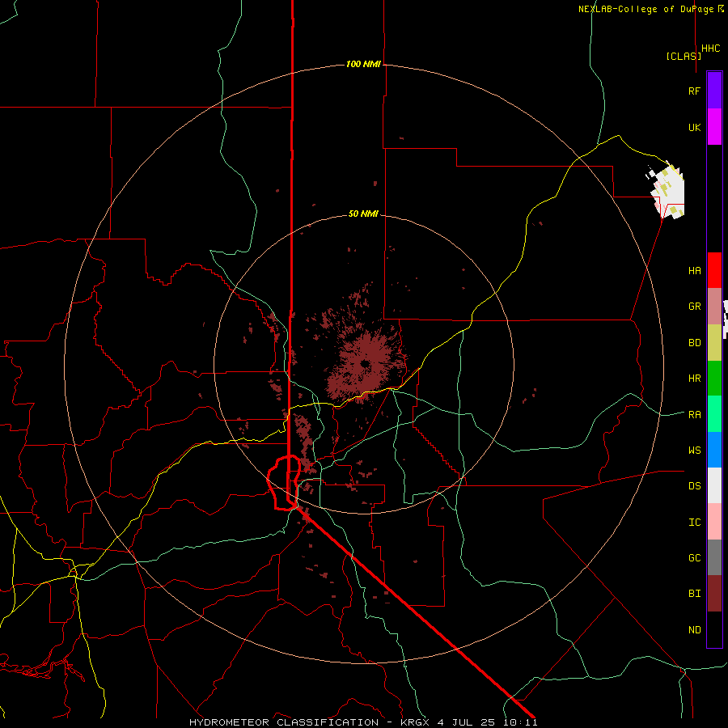Click the BD legend label
Screen dimensions: 728x728
(694, 343)
